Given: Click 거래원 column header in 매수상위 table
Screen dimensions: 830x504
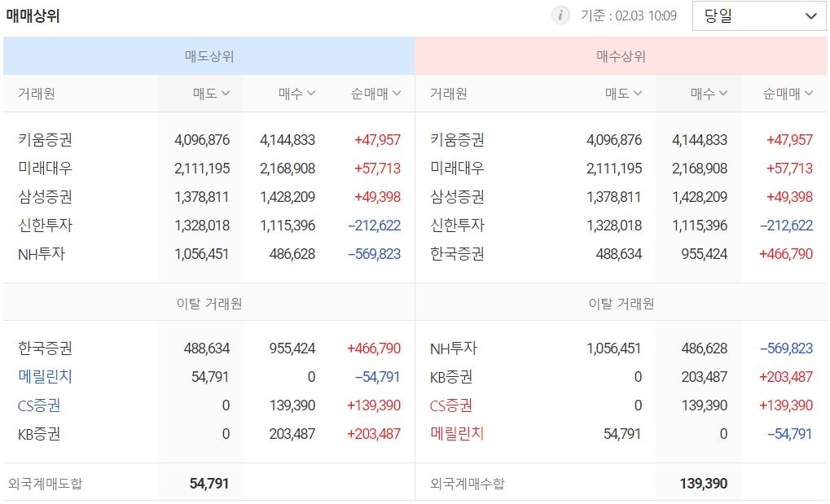Looking at the screenshot, I should (x=448, y=94).
